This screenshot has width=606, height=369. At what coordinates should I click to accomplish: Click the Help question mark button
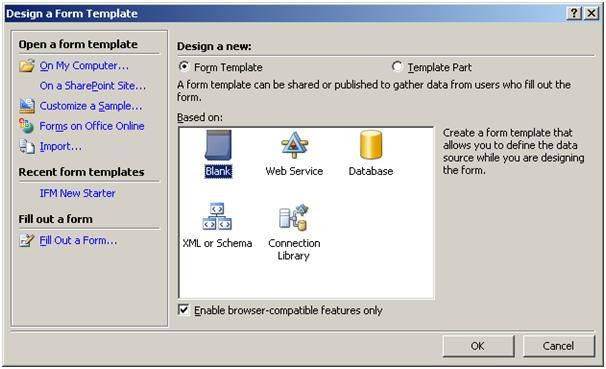[574, 14]
